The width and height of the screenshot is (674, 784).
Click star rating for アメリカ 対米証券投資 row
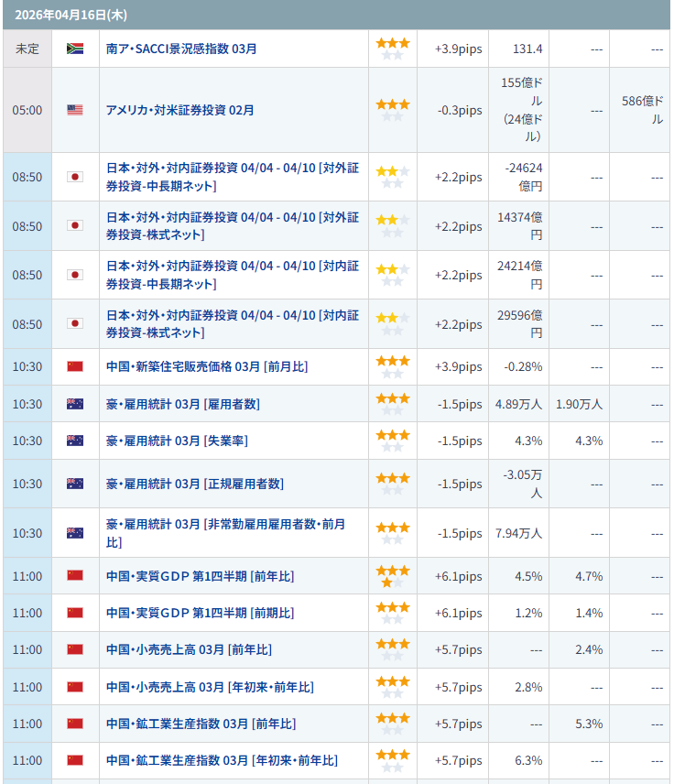pyautogui.click(x=393, y=110)
